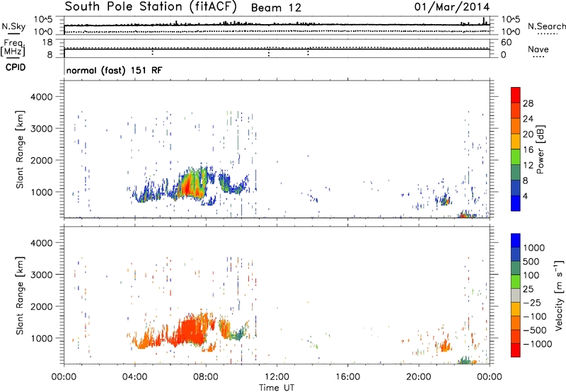Click the green velocity patch near 09:45 UT

(x=238, y=334)
